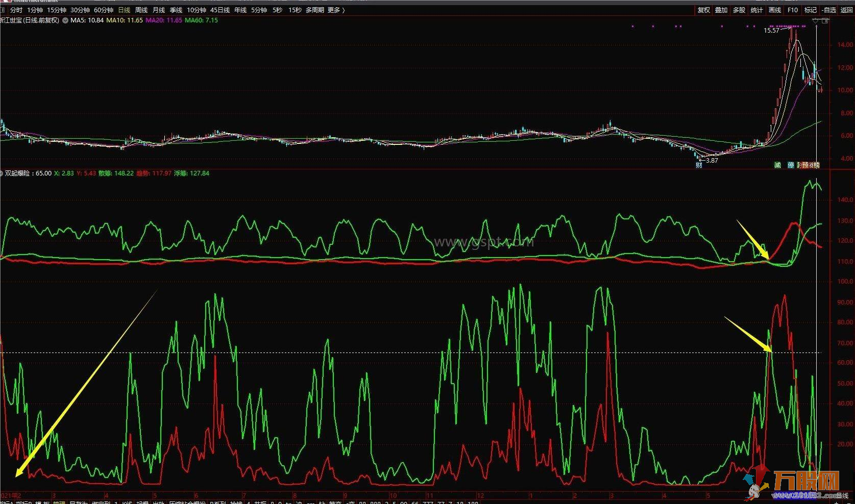Click the small window icon atop the chart
Screen dimensions: 855x504
pos(825,21)
